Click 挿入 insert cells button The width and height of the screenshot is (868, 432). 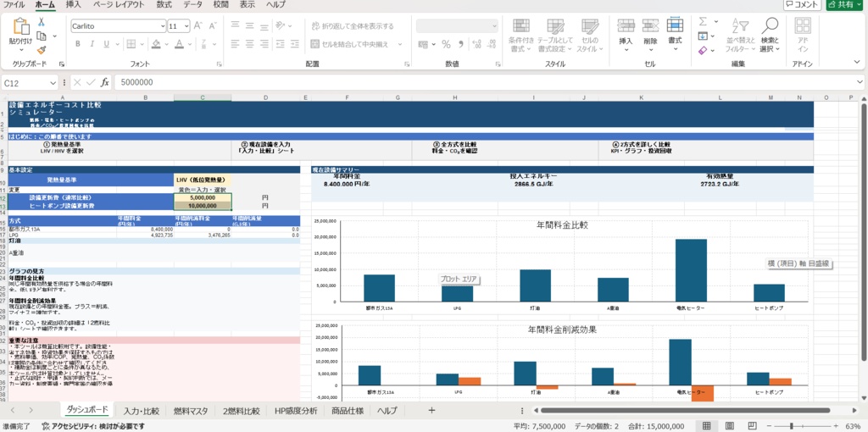coord(626,36)
